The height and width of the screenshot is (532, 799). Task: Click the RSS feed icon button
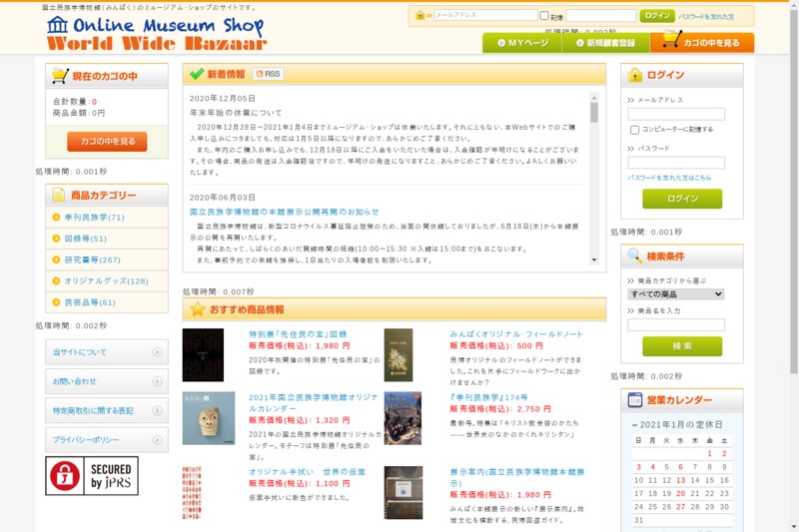[268, 75]
